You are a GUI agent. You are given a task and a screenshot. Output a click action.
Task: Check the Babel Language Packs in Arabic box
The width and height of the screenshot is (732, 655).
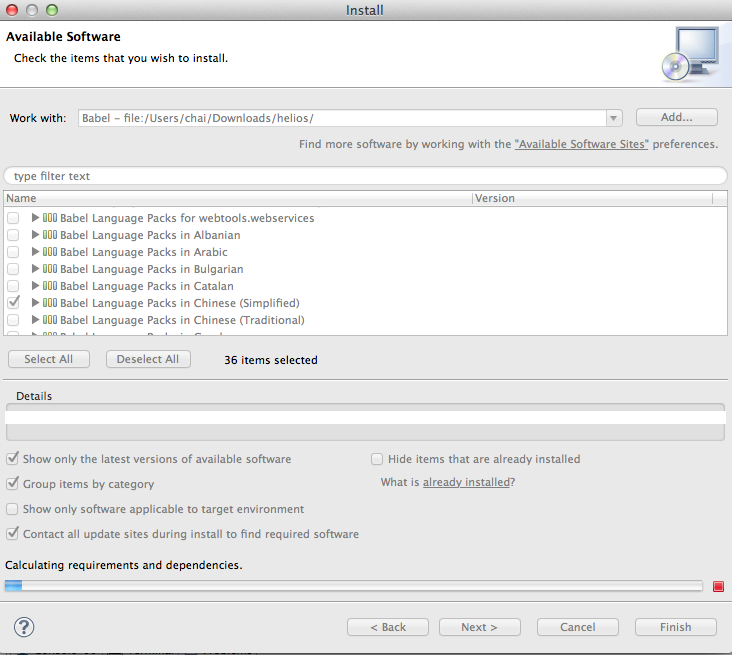13,252
